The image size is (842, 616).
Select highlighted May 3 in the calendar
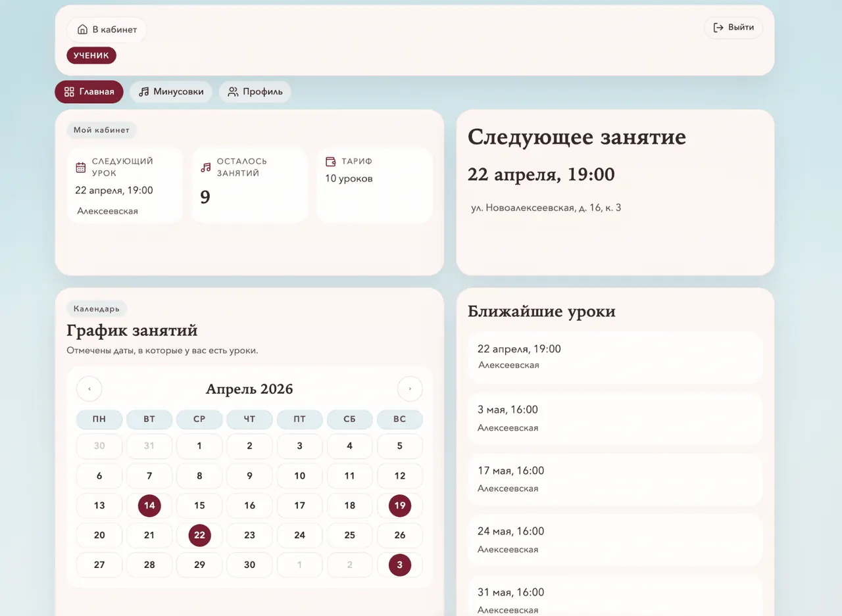click(x=400, y=565)
